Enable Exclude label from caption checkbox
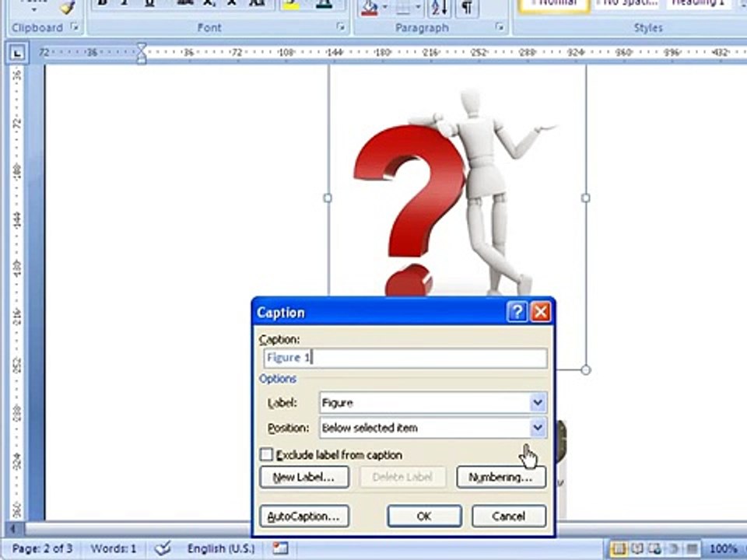 (x=266, y=455)
